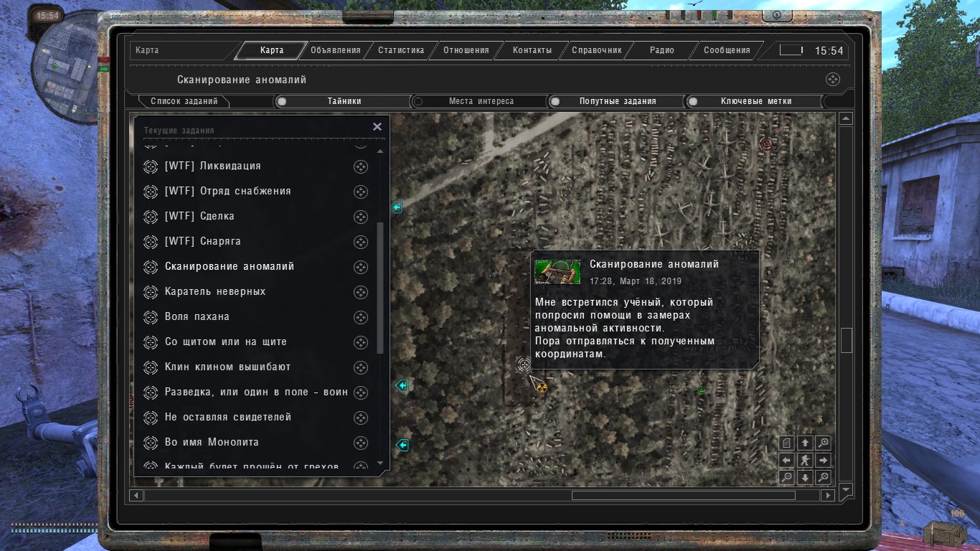Click the task list vertical scrollbar thumb
Viewport: 980px width, 551px height.
point(380,288)
